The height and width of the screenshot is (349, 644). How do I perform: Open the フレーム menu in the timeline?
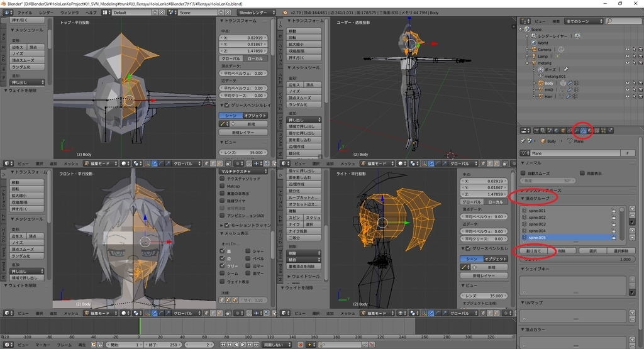click(x=64, y=345)
